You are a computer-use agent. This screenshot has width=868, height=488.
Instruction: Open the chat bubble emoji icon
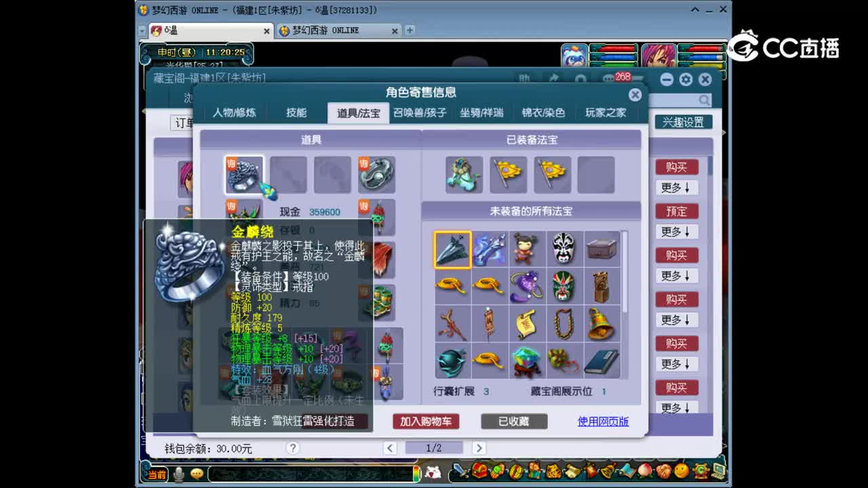(197, 474)
